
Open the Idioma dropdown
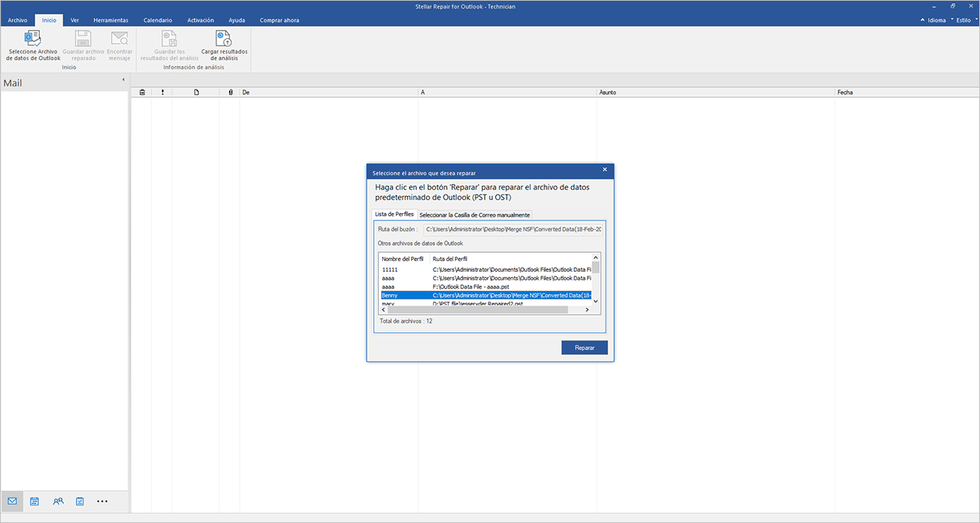pos(936,21)
